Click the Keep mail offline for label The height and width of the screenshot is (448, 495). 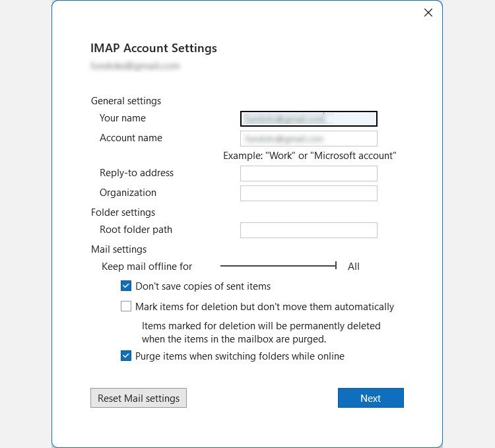[147, 267]
